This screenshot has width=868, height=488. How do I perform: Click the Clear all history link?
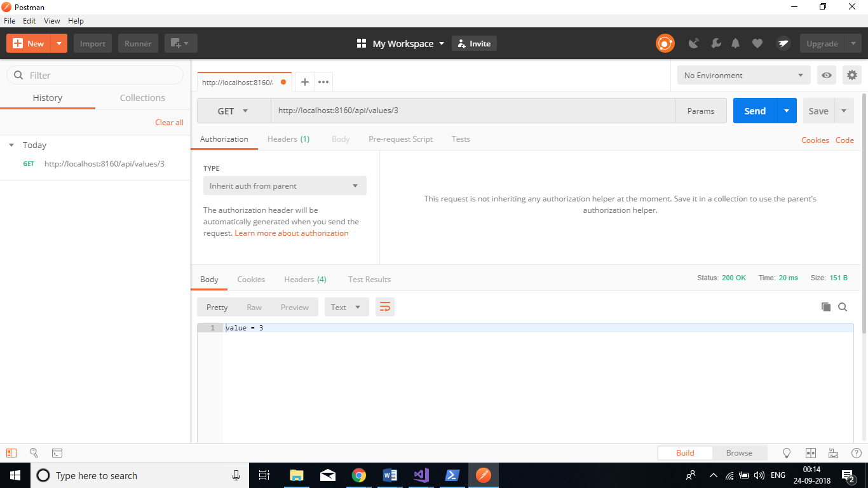[x=169, y=122]
